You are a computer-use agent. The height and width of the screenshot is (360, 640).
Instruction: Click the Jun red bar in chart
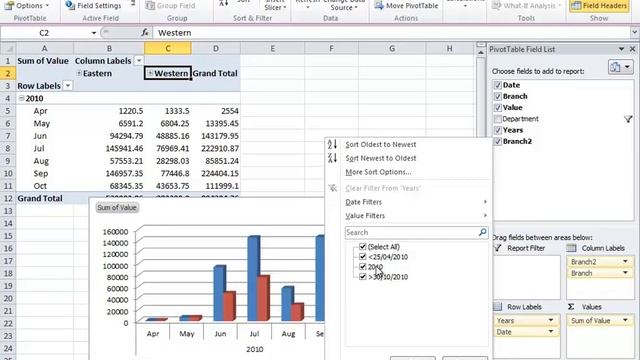[x=230, y=306]
